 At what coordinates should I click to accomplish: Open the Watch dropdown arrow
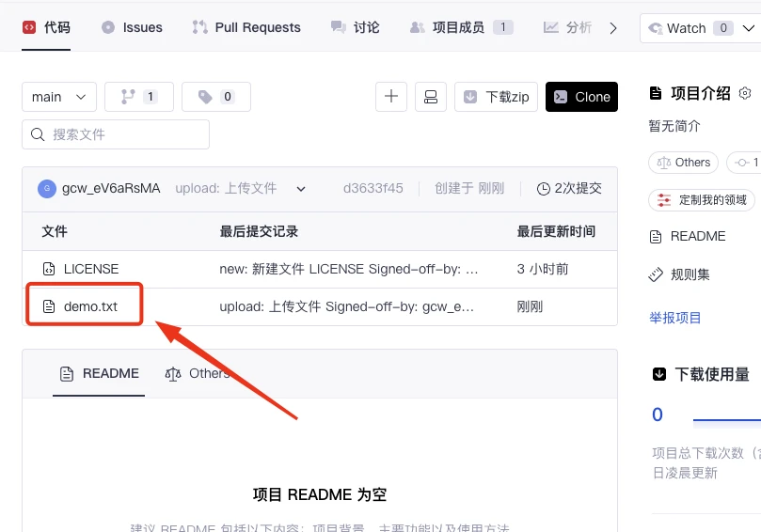[x=748, y=28]
